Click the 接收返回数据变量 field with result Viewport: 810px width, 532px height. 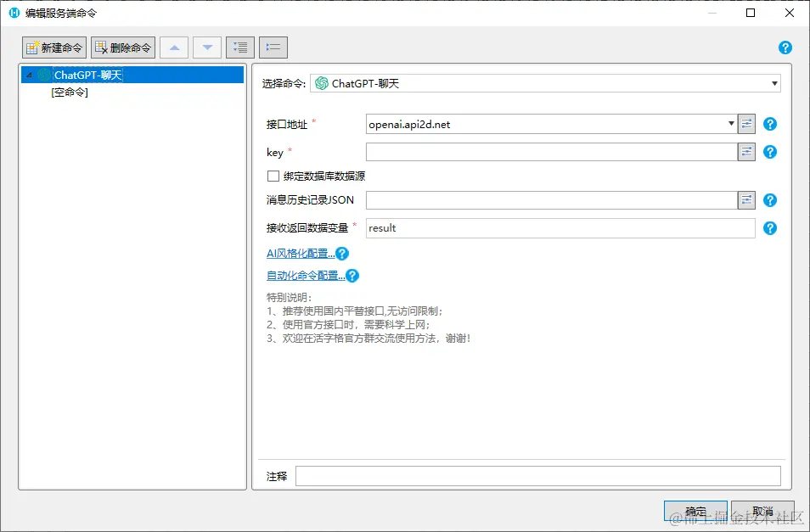560,228
